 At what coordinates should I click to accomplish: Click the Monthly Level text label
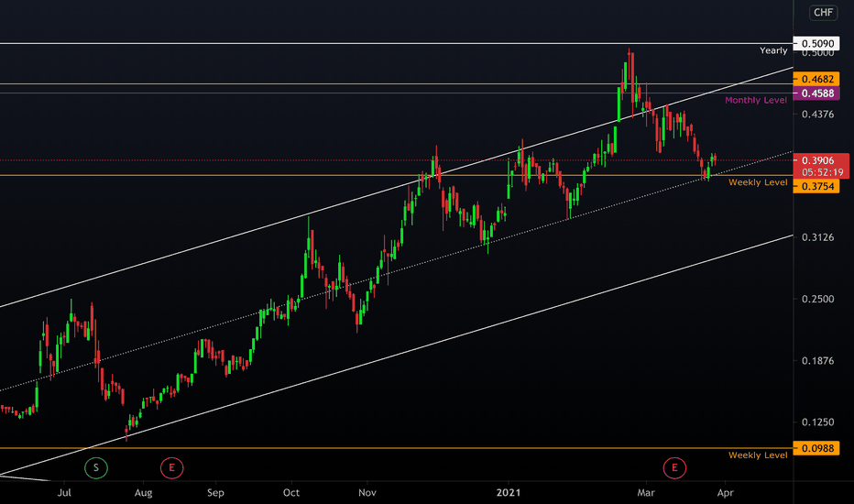click(756, 100)
